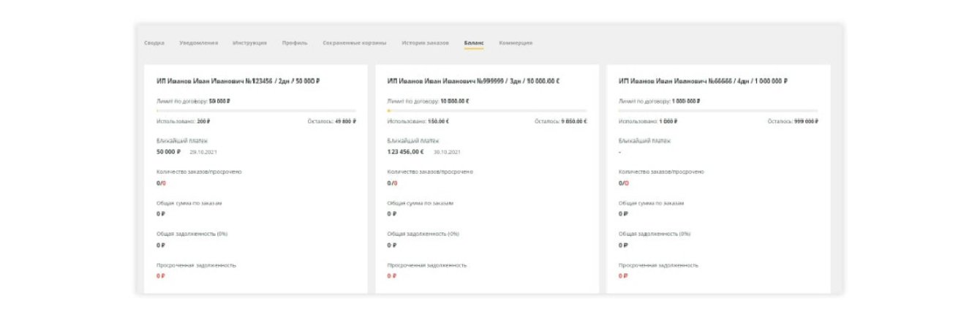Click Общая задолженность (0%) label in contract №123456 card
Screen dimensions: 980x320
point(192,234)
